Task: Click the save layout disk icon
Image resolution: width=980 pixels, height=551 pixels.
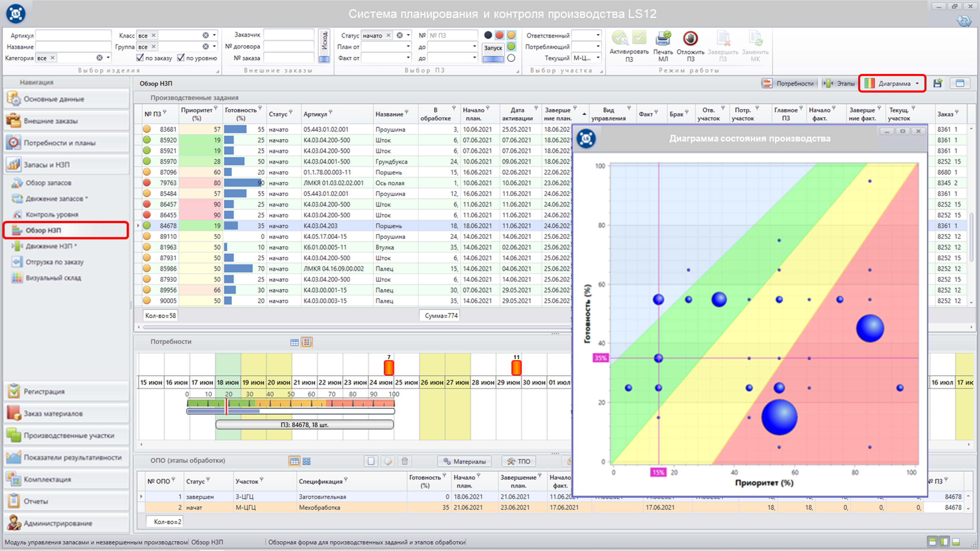Action: [938, 83]
